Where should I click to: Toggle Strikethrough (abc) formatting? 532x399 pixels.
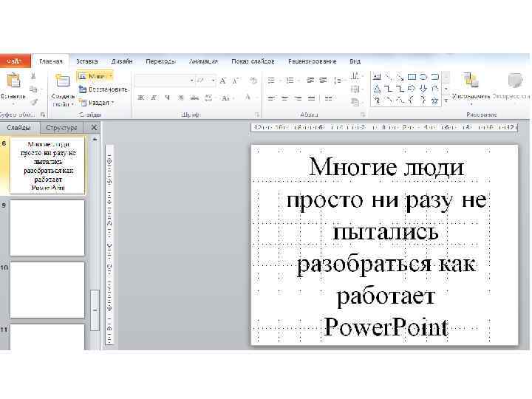point(194,98)
